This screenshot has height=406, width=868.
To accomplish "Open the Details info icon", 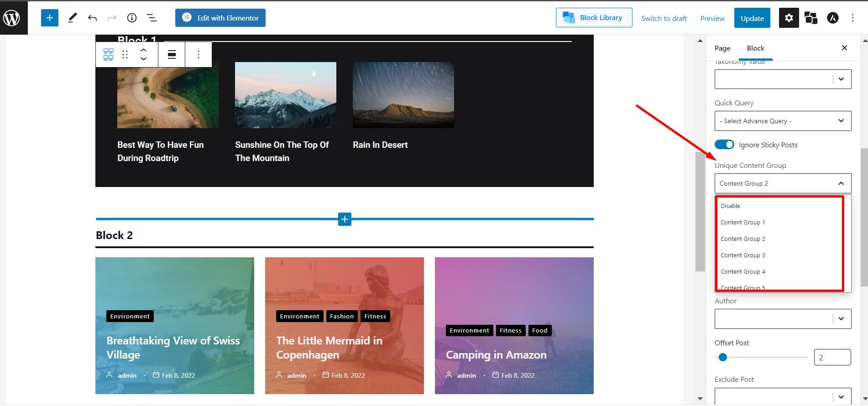I will point(132,18).
